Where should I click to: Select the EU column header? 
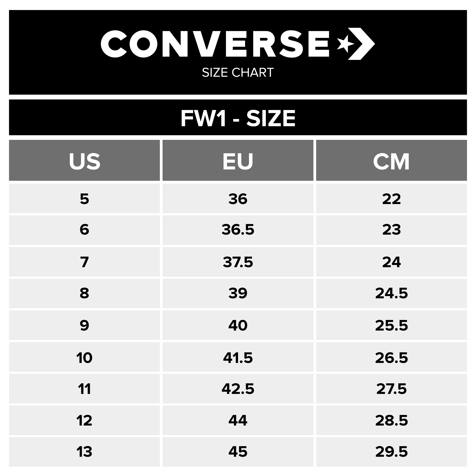pyautogui.click(x=238, y=161)
